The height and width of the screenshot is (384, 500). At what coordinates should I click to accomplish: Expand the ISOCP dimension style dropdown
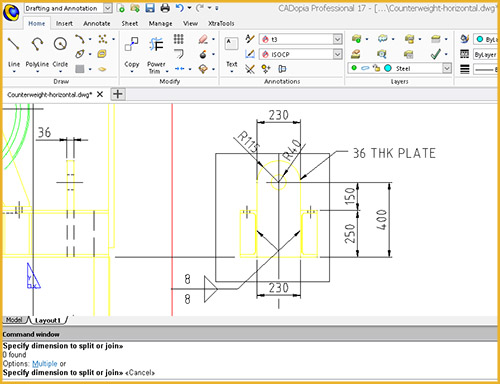coord(338,54)
